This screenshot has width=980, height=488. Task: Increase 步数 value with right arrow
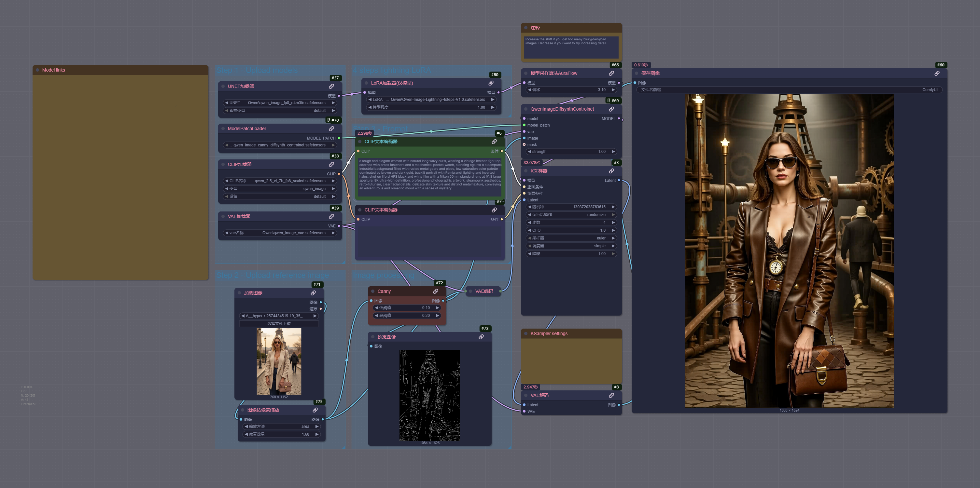click(x=613, y=223)
